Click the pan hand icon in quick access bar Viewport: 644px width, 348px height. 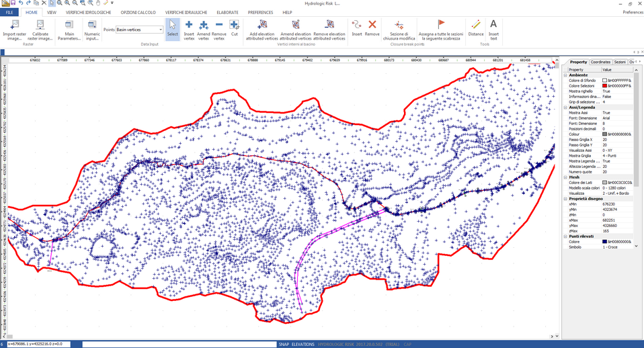(x=98, y=3)
